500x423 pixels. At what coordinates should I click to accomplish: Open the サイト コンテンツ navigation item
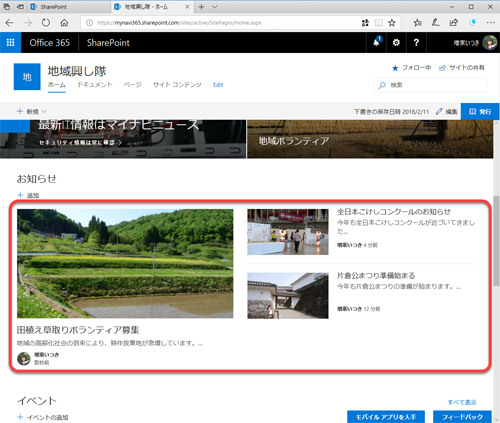pyautogui.click(x=177, y=85)
